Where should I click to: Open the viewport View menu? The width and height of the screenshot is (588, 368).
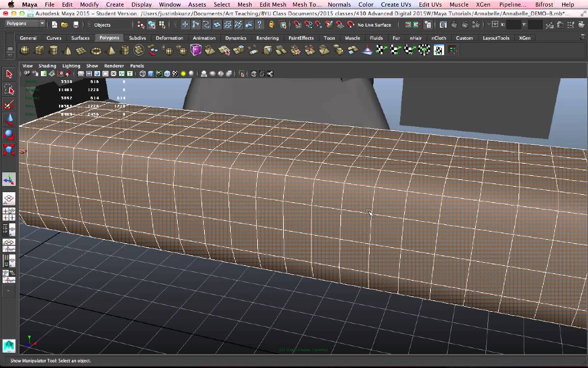[x=28, y=66]
